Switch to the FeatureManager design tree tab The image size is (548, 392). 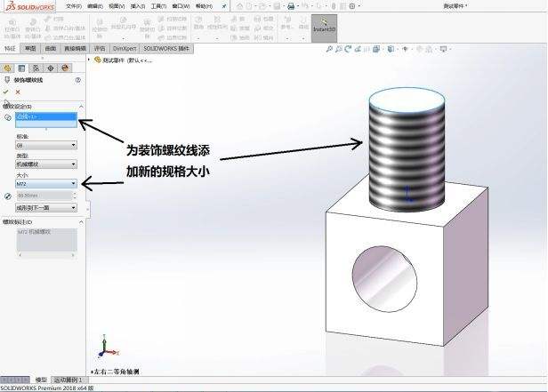coord(7,68)
